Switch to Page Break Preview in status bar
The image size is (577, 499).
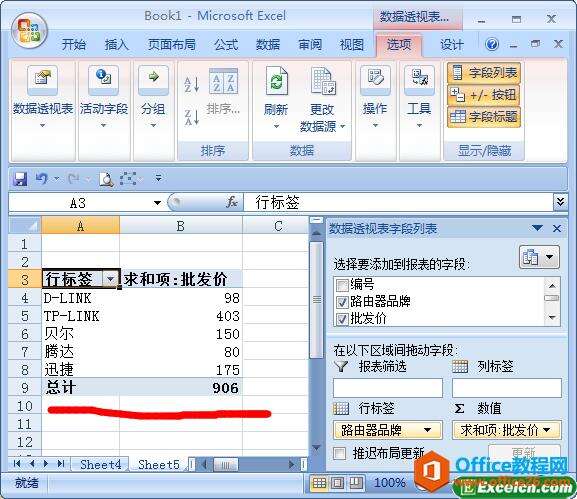point(355,483)
